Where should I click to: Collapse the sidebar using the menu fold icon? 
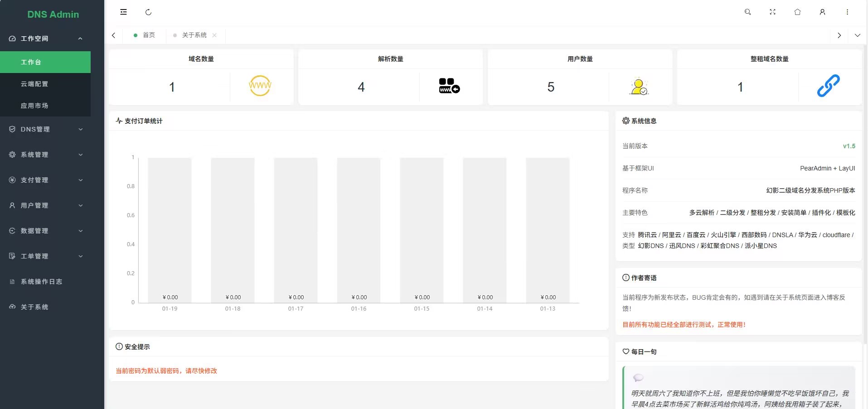123,12
